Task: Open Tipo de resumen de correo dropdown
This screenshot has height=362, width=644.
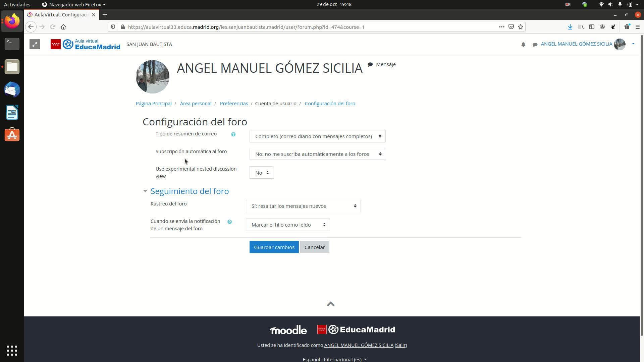Action: (x=317, y=136)
